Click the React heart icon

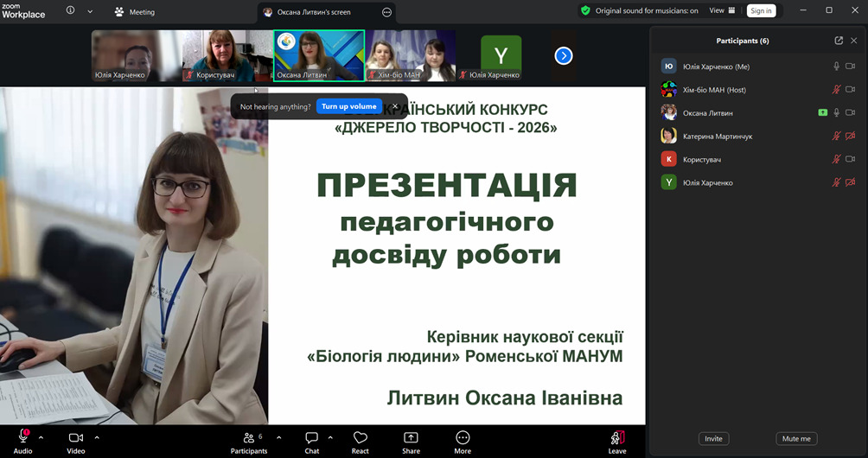[361, 441]
